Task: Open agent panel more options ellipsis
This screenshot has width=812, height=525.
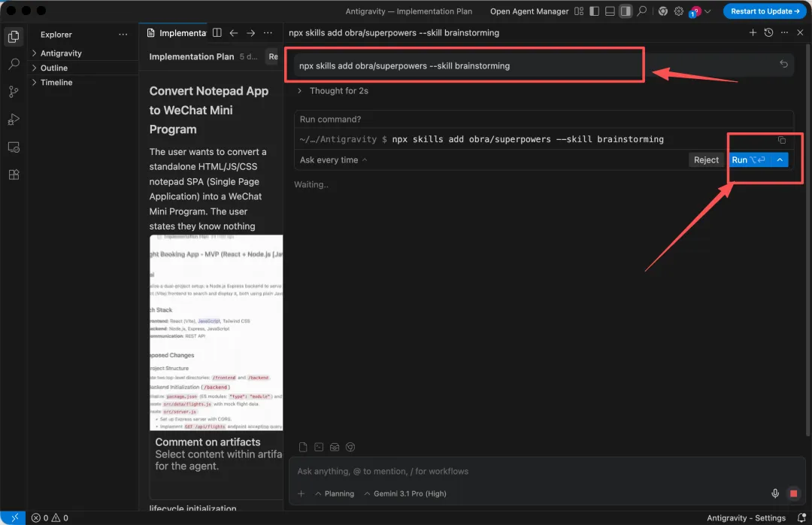Action: click(784, 32)
